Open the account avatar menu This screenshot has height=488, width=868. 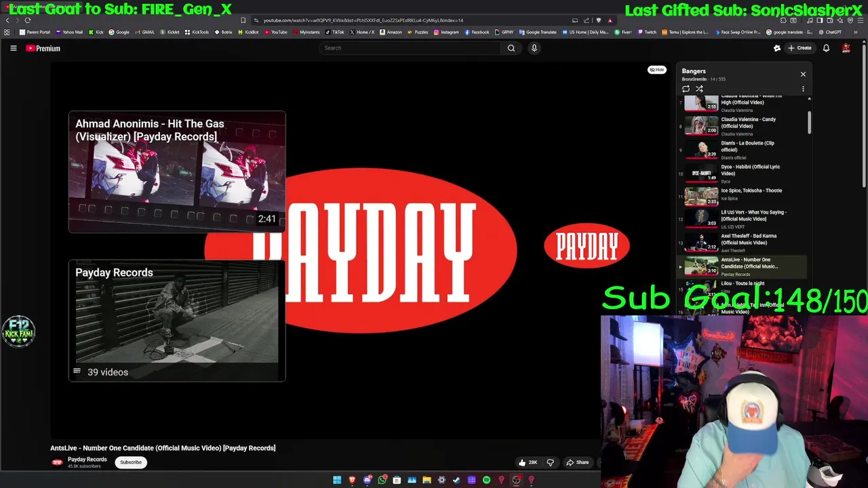(846, 48)
